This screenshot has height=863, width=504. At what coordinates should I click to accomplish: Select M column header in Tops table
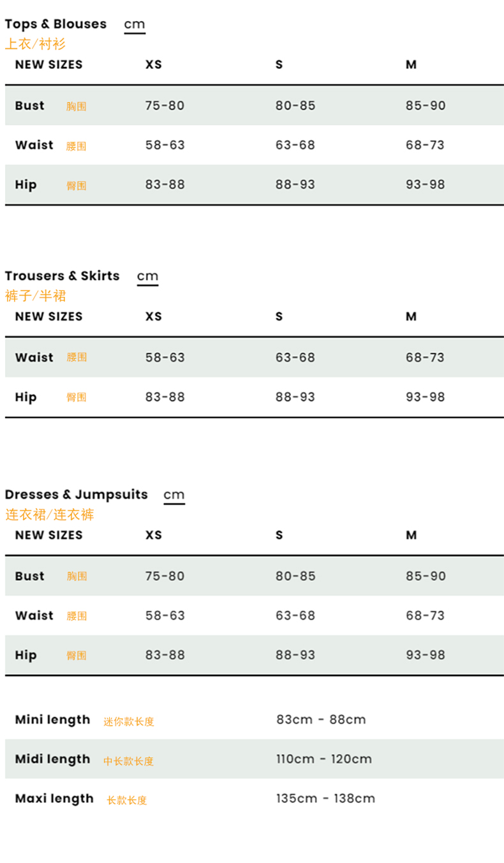[411, 64]
